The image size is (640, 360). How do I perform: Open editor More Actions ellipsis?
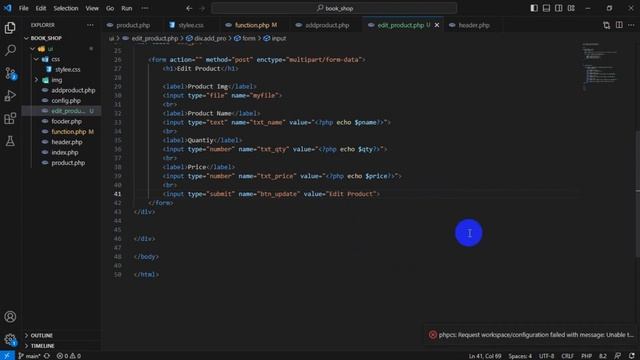(631, 25)
